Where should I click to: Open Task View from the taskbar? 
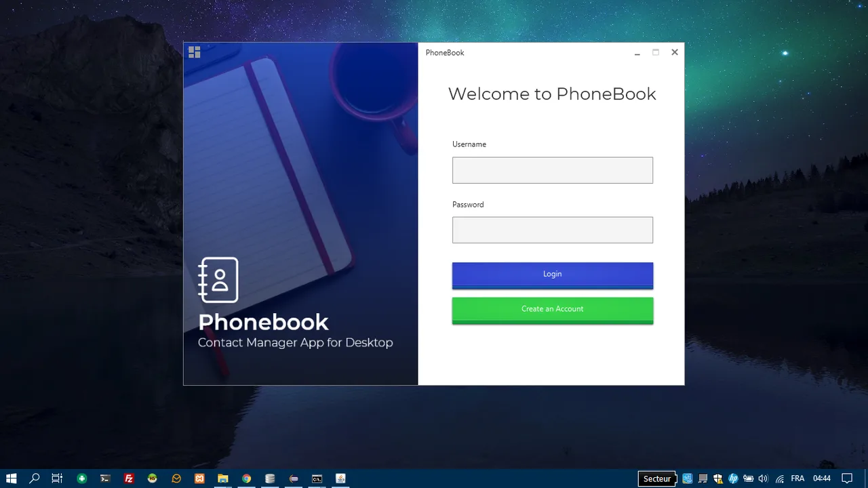point(57,479)
